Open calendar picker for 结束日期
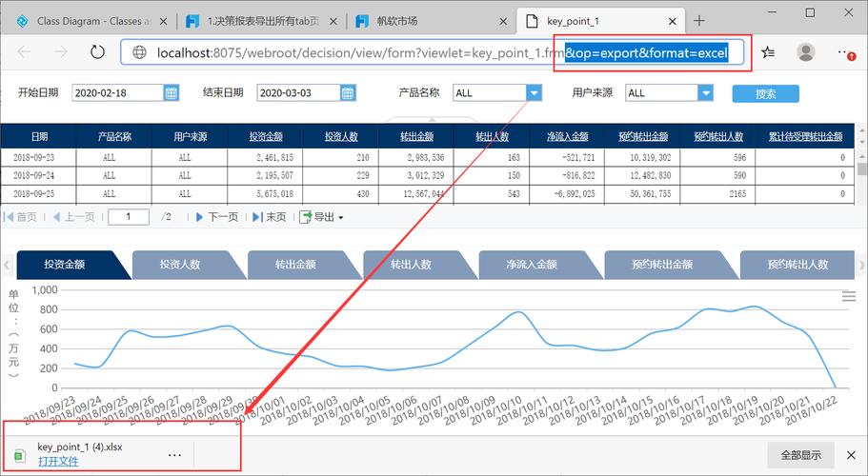 point(348,93)
